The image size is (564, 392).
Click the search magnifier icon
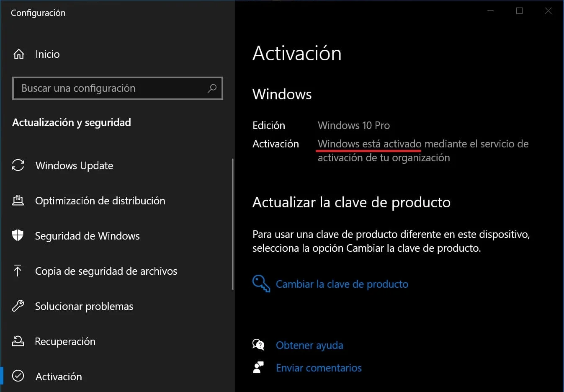coord(212,88)
